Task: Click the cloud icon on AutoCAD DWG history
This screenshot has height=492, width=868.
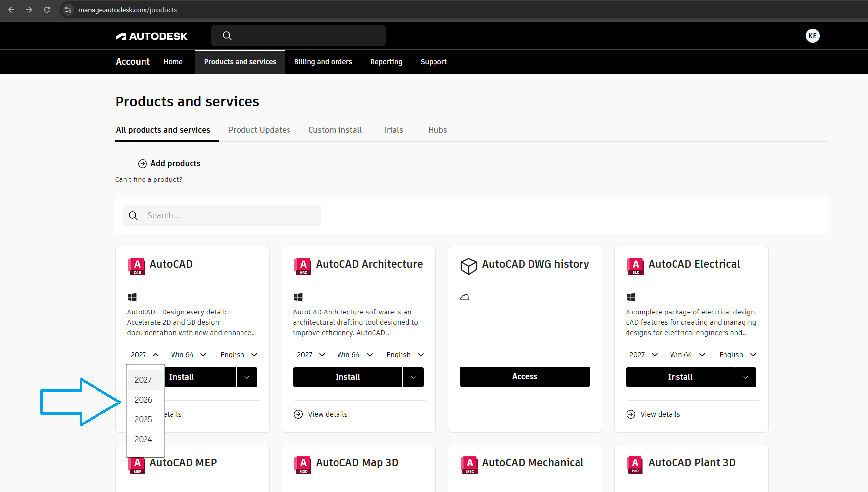Action: coord(465,297)
